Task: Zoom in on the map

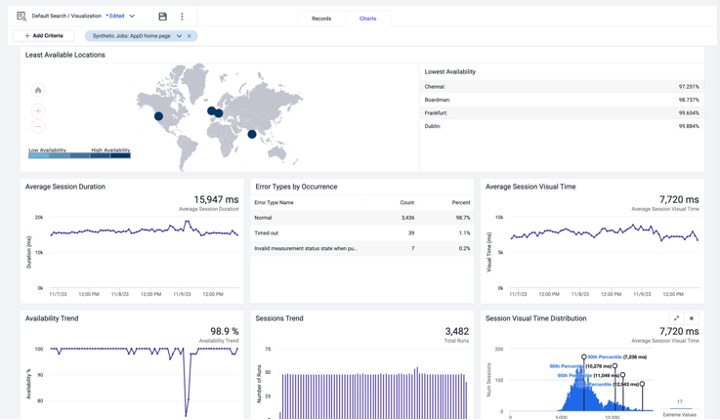Action: click(38, 111)
